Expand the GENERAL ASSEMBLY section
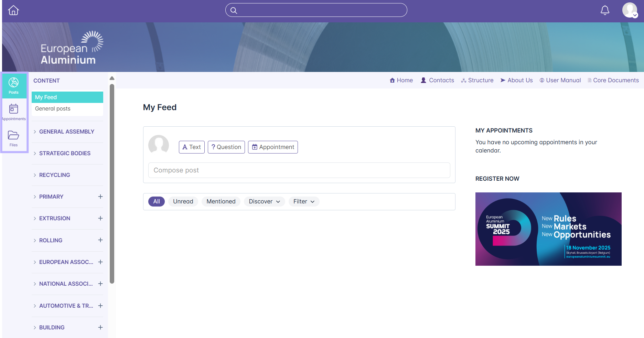This screenshot has width=644, height=338. (66, 131)
